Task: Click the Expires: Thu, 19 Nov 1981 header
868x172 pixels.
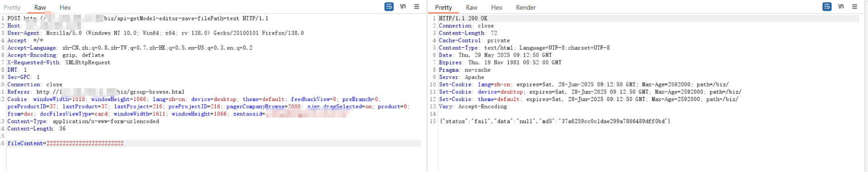Action: tap(500, 63)
